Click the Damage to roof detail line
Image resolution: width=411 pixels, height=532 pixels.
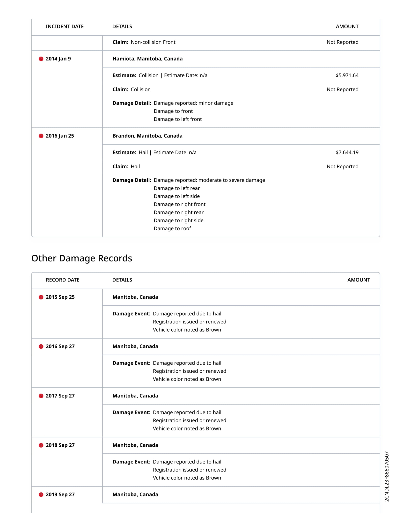[x=172, y=229]
